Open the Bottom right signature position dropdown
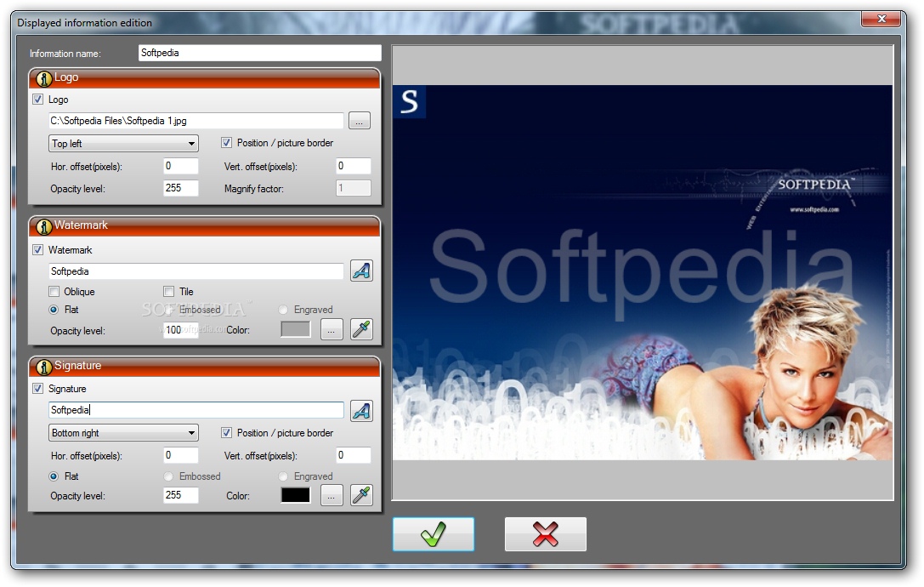Viewport: 924px width, 587px height. [x=123, y=432]
